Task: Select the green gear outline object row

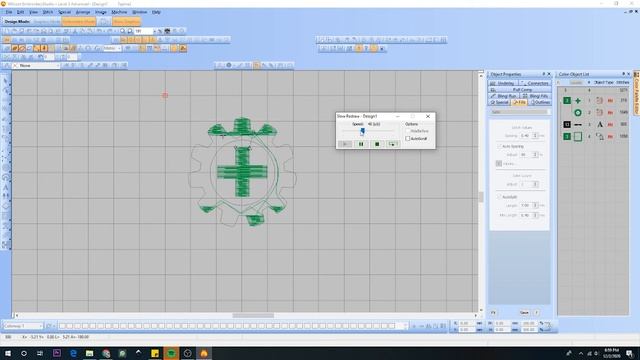Action: [x=593, y=136]
